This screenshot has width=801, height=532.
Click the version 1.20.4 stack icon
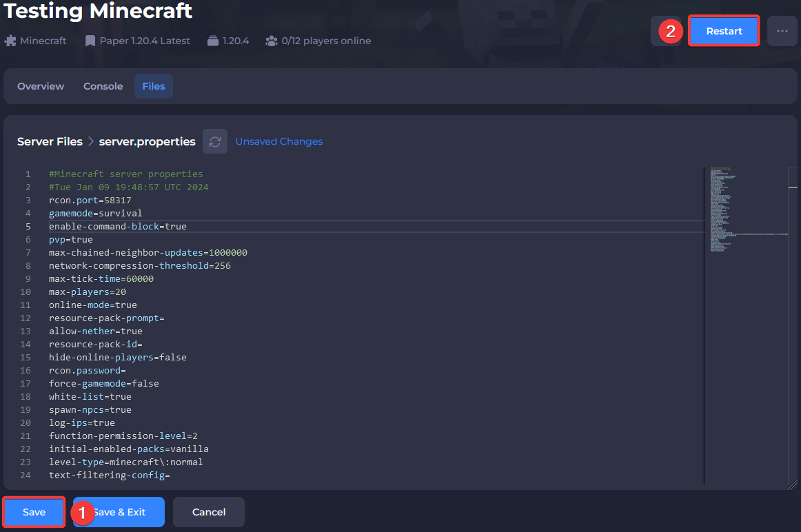213,41
